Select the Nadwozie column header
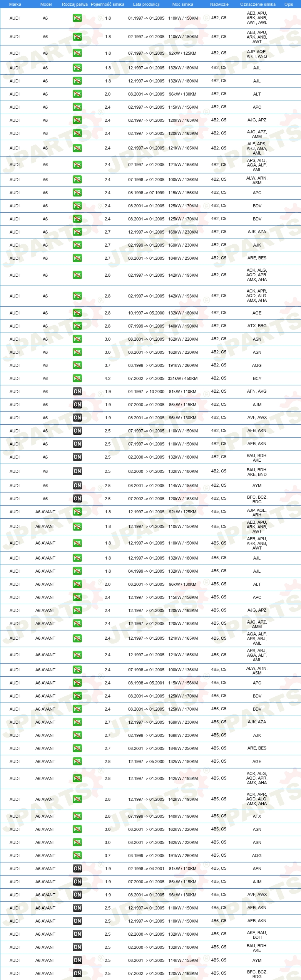This screenshot has width=301, height=980. [x=219, y=4]
